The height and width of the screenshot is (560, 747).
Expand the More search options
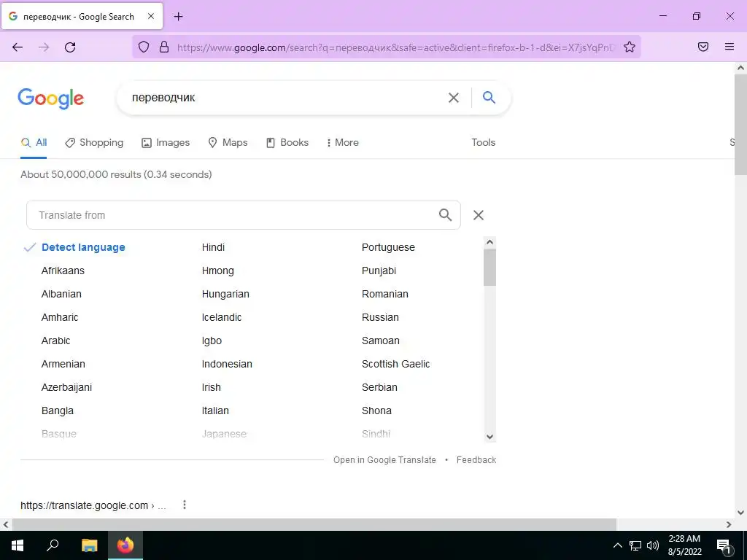pos(343,142)
